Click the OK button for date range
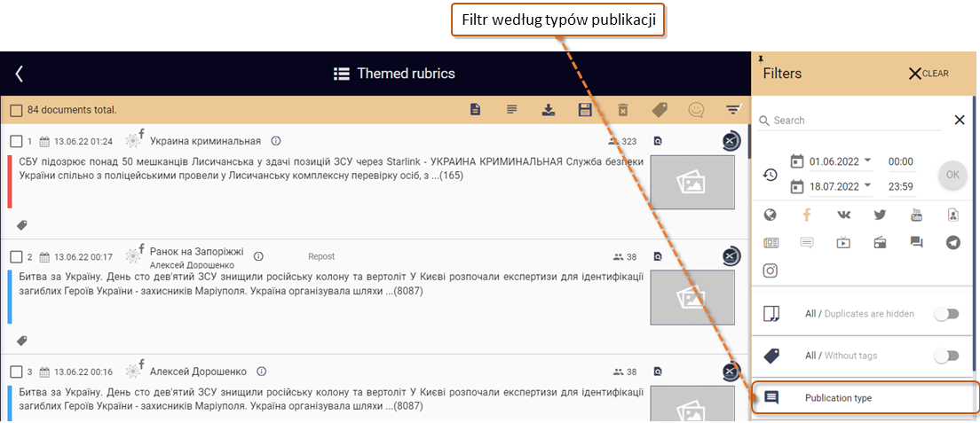The height and width of the screenshot is (423, 980). pos(952,175)
